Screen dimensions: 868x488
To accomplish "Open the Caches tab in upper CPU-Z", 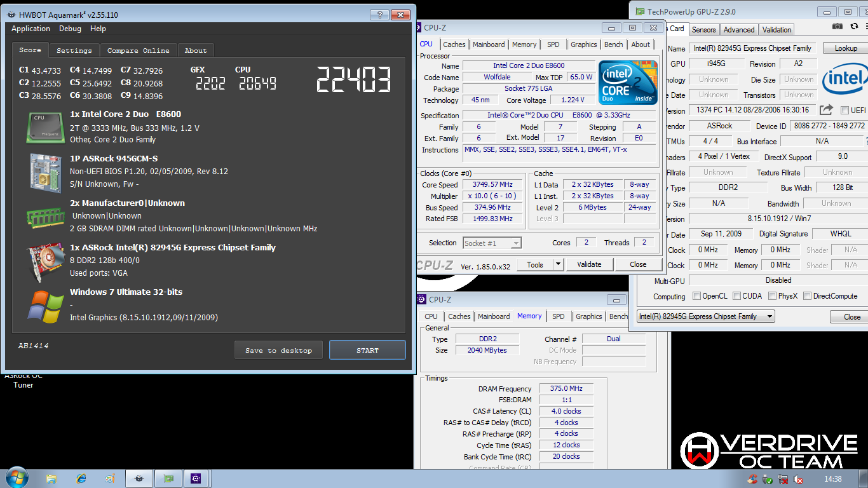I will click(454, 44).
